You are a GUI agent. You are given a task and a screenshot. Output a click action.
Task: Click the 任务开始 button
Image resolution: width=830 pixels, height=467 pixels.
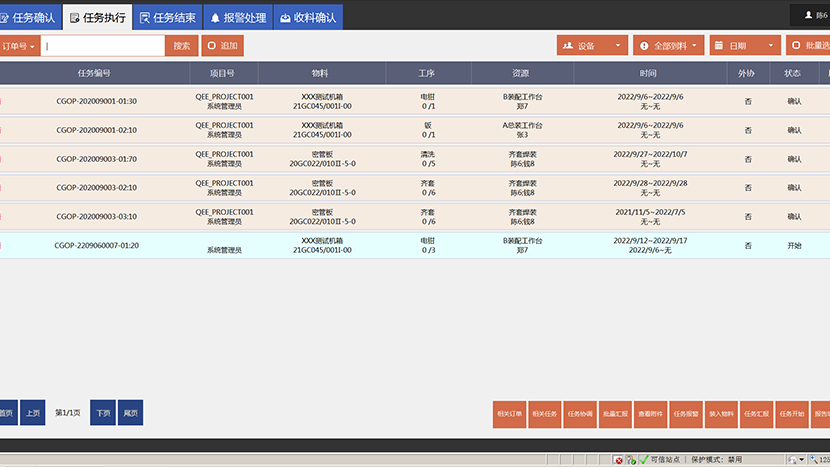click(791, 413)
